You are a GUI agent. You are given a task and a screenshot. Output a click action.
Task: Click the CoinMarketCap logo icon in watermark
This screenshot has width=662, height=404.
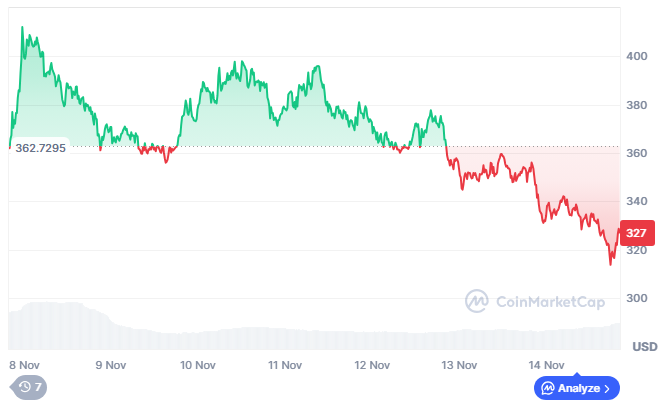point(477,300)
